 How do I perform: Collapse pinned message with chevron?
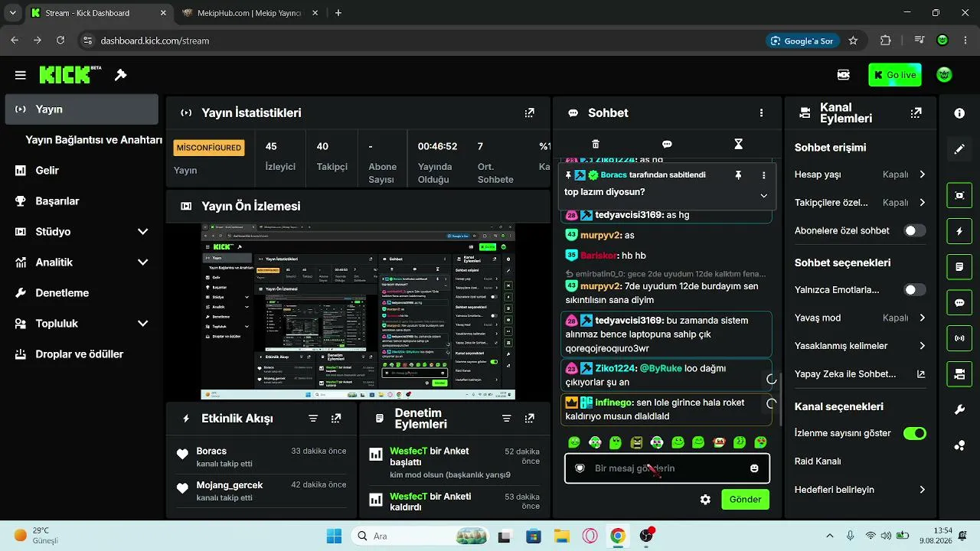click(763, 195)
